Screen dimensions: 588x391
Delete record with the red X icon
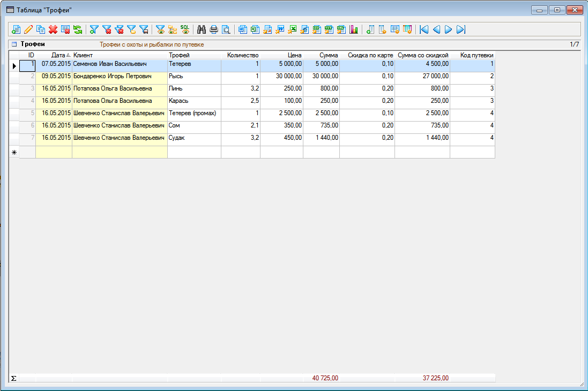(53, 30)
